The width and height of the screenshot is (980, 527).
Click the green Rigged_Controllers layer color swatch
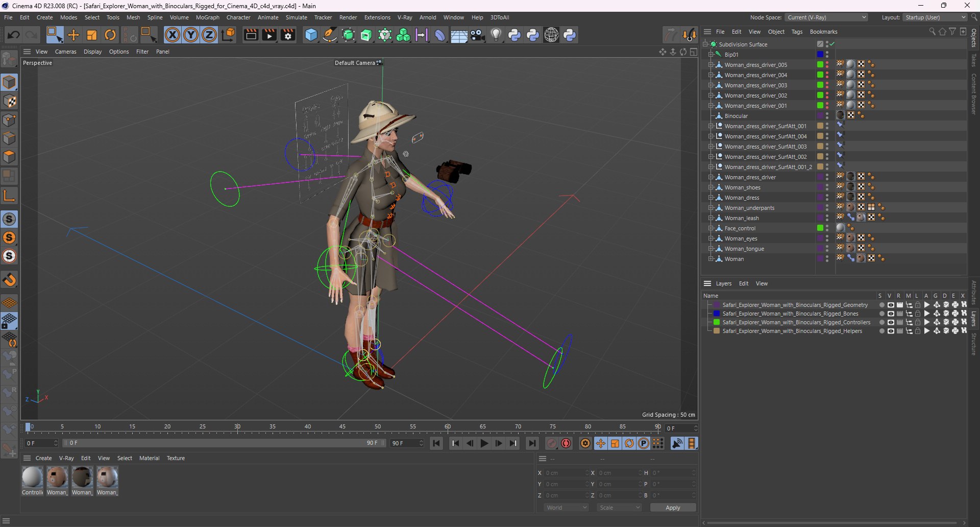tap(717, 322)
